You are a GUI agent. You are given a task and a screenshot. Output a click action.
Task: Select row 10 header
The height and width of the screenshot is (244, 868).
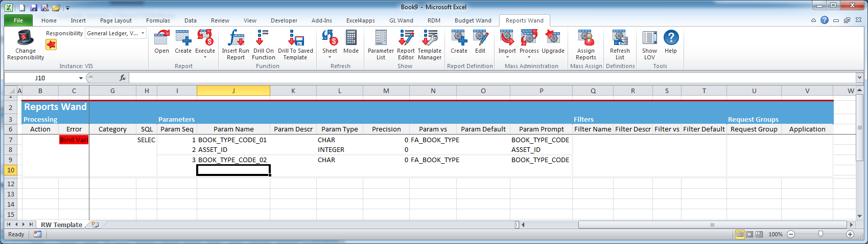pyautogui.click(x=11, y=170)
